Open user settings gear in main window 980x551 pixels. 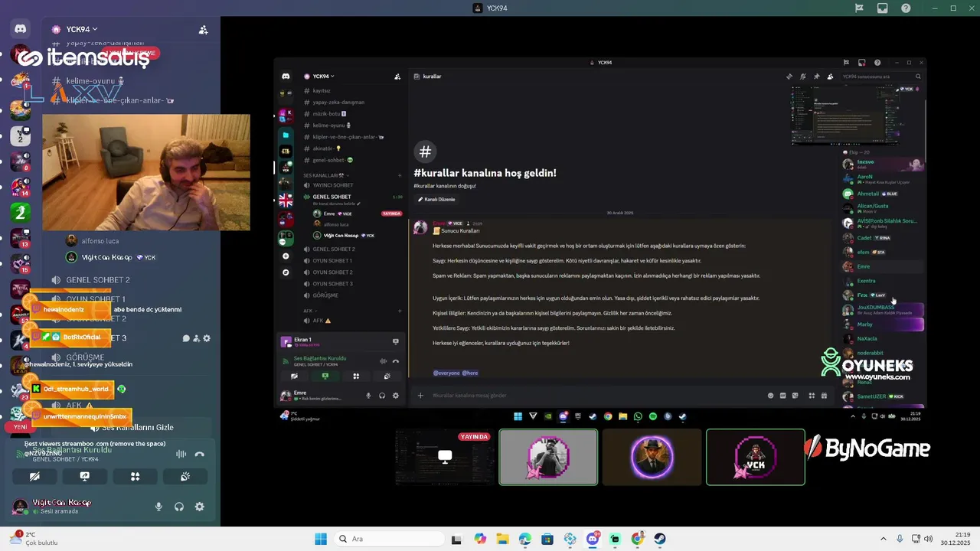(x=200, y=507)
